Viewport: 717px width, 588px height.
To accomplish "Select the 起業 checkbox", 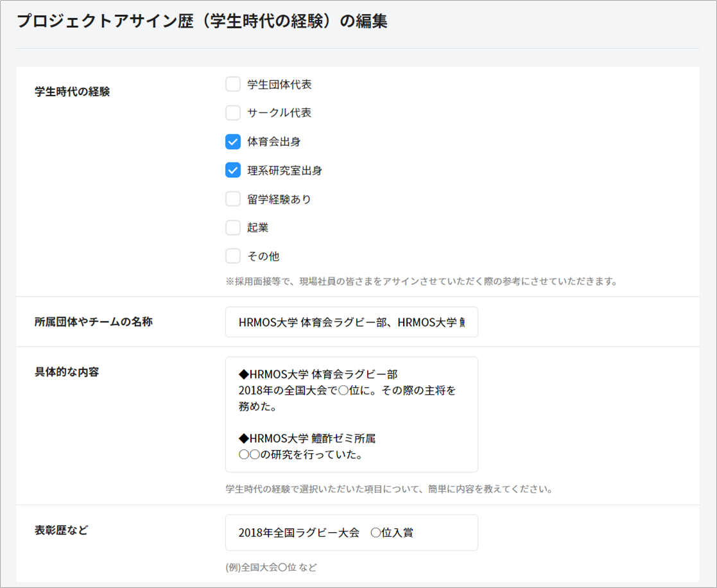I will pyautogui.click(x=233, y=227).
